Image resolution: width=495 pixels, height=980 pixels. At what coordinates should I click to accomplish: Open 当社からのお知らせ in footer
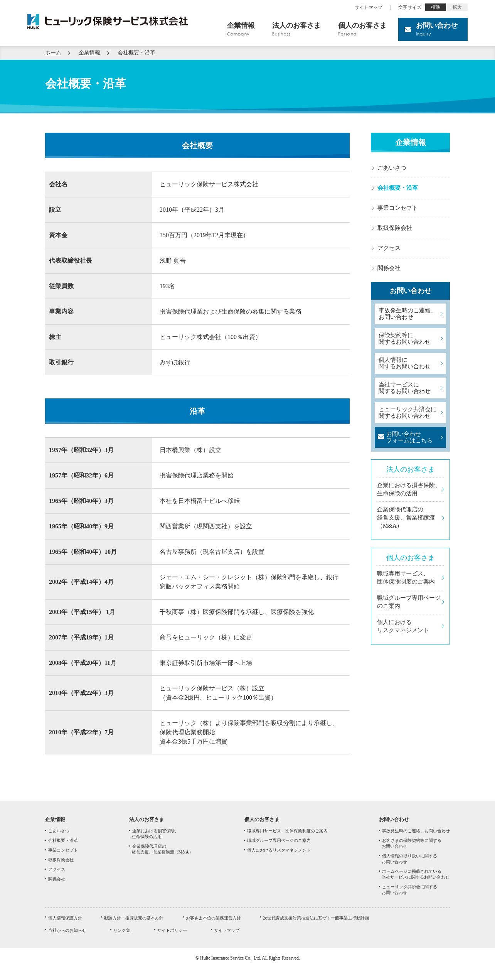pyautogui.click(x=67, y=931)
